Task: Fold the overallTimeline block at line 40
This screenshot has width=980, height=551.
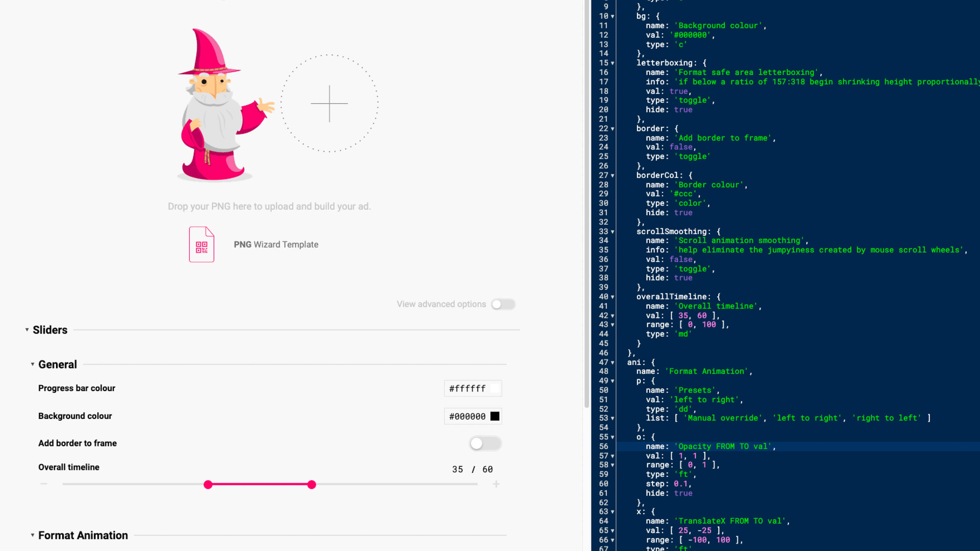Action: point(613,297)
